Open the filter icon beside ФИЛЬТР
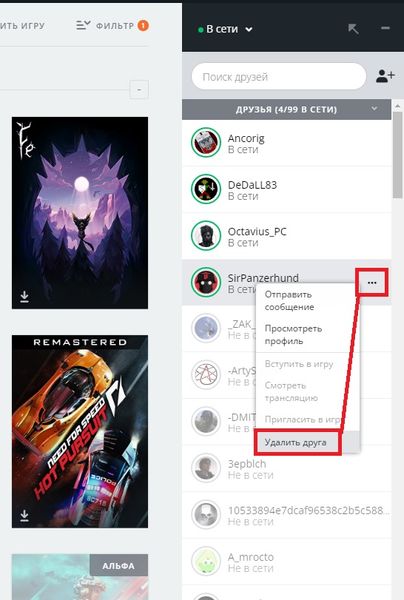 pyautogui.click(x=83, y=26)
